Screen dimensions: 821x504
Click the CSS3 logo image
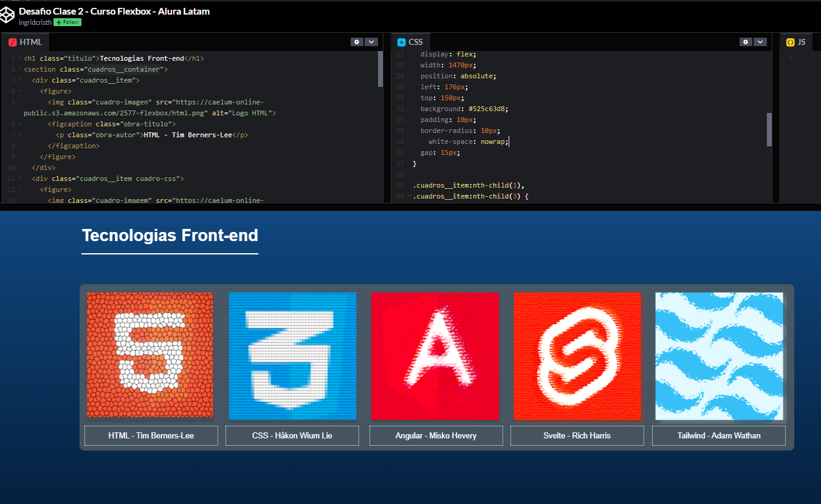[292, 356]
